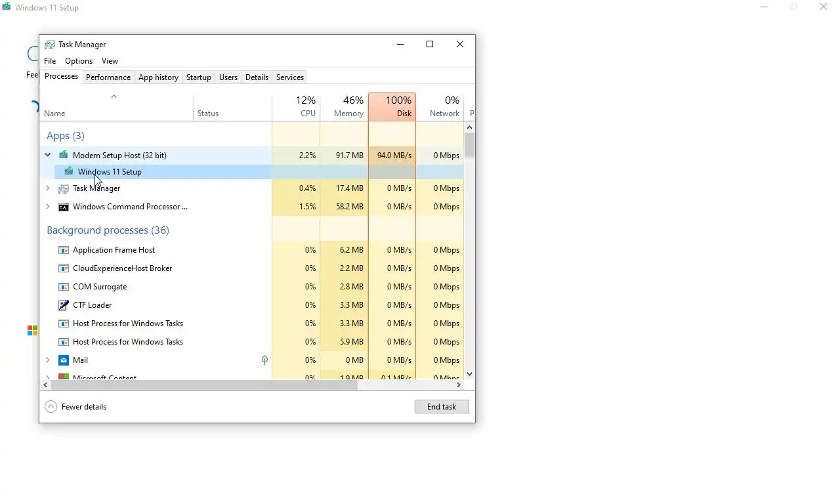840x504 pixels.
Task: Click the Modern Setup Host process icon
Action: tap(64, 156)
